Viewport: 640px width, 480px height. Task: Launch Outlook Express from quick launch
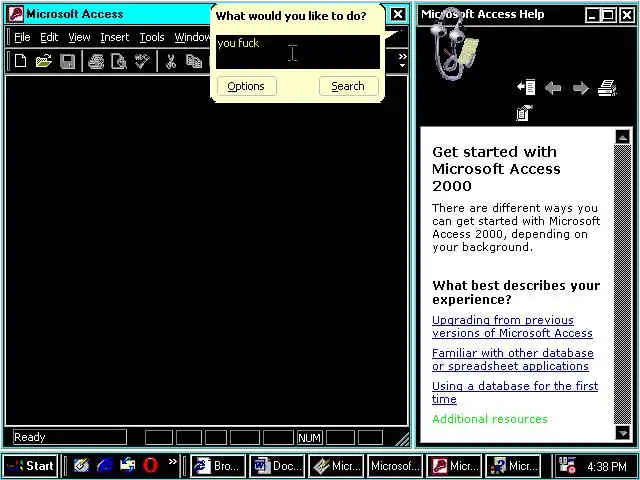[128, 465]
